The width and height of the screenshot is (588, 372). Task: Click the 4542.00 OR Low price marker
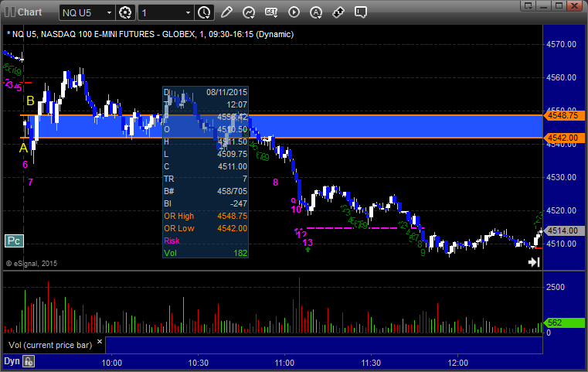[563, 138]
